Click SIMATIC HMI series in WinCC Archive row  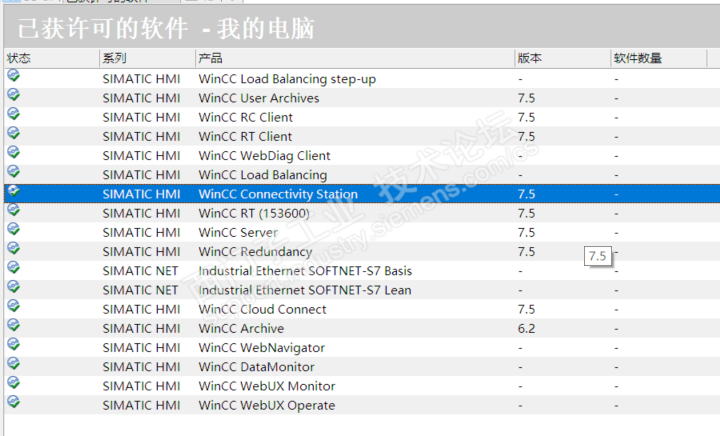coord(141,329)
